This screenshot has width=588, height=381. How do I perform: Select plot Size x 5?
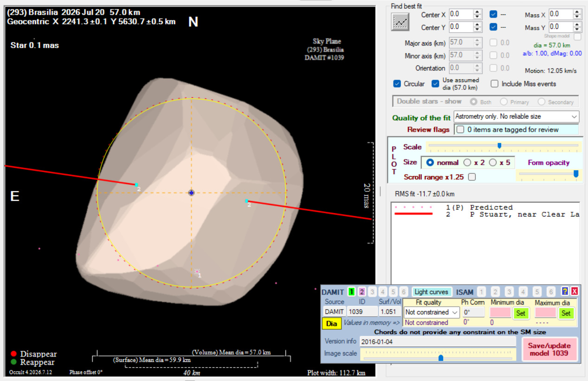[493, 163]
